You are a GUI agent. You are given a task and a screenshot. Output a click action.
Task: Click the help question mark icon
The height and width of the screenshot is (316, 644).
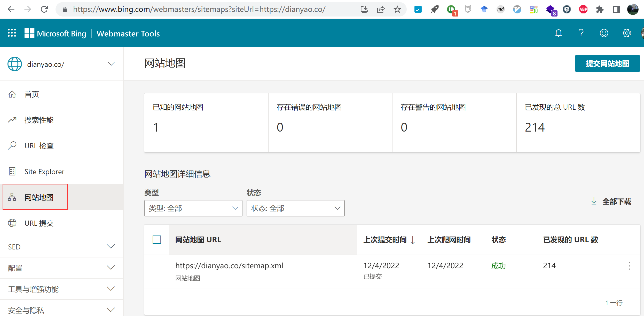click(x=581, y=33)
